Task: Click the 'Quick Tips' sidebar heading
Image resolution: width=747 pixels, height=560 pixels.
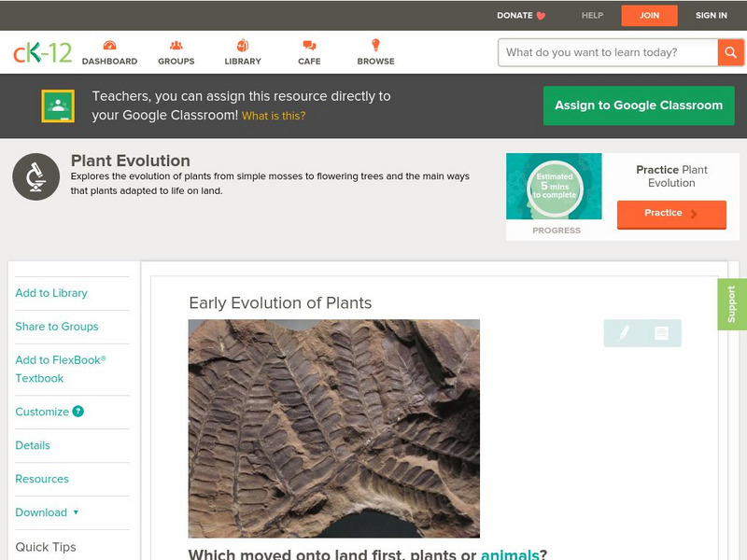Action: (x=46, y=547)
